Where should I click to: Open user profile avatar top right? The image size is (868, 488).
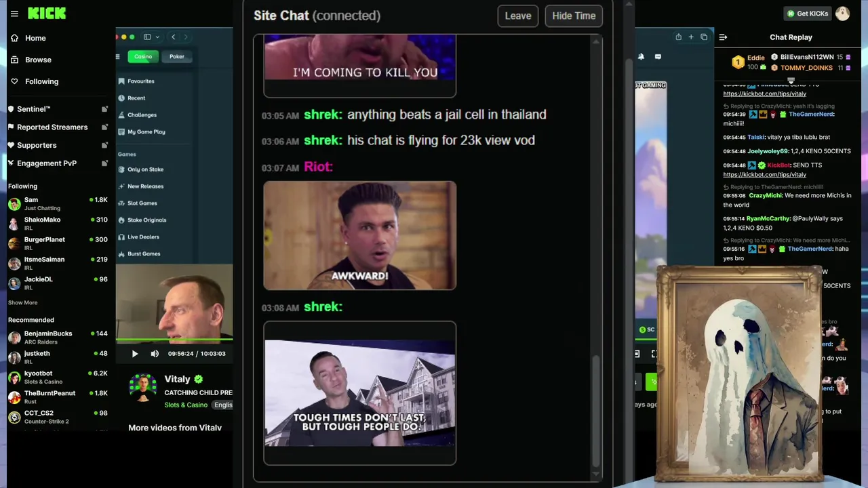click(842, 14)
